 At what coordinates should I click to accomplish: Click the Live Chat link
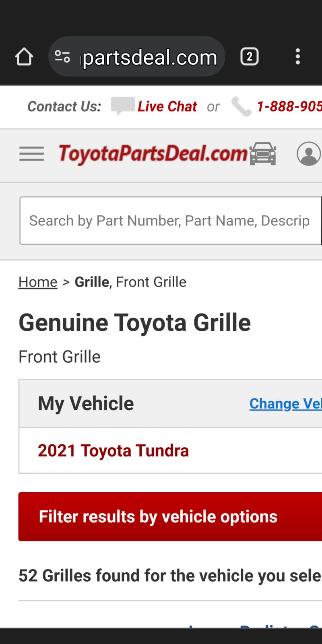[x=167, y=107]
